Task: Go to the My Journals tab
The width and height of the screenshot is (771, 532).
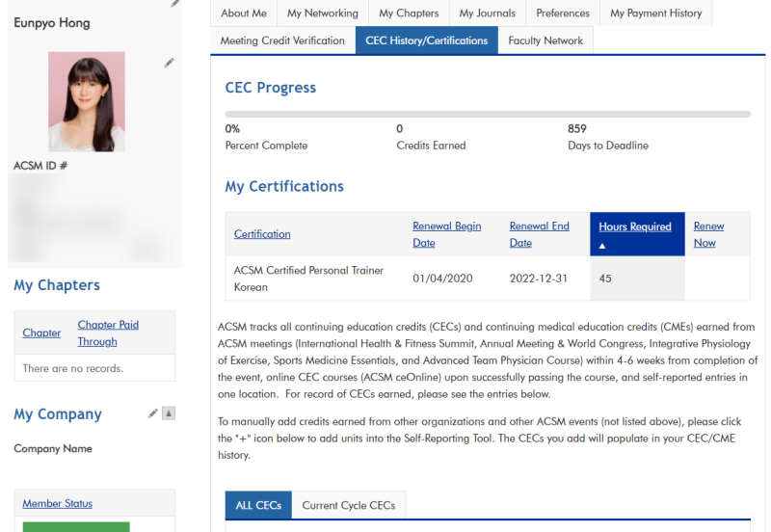Action: [x=488, y=13]
